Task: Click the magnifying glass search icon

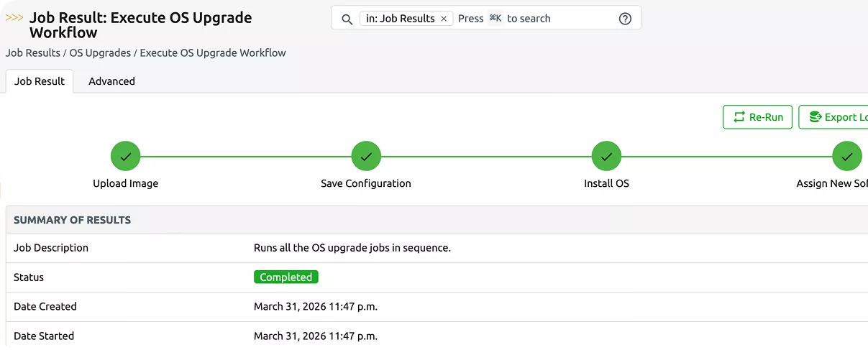Action: [347, 19]
